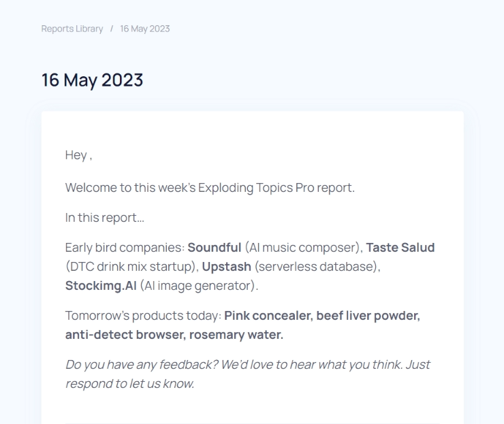Viewport: 504px width, 424px height.
Task: Click the 'In this report…' line
Action: [x=105, y=218]
